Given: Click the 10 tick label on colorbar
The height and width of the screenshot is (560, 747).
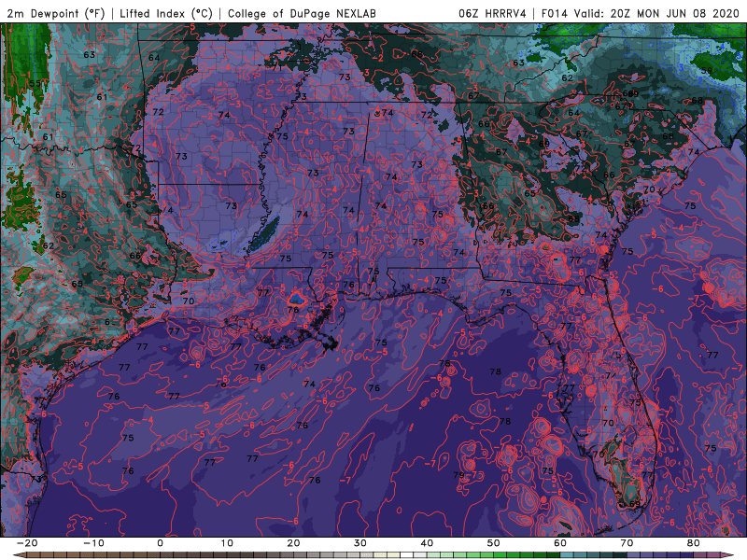Looking at the screenshot, I should (x=227, y=543).
